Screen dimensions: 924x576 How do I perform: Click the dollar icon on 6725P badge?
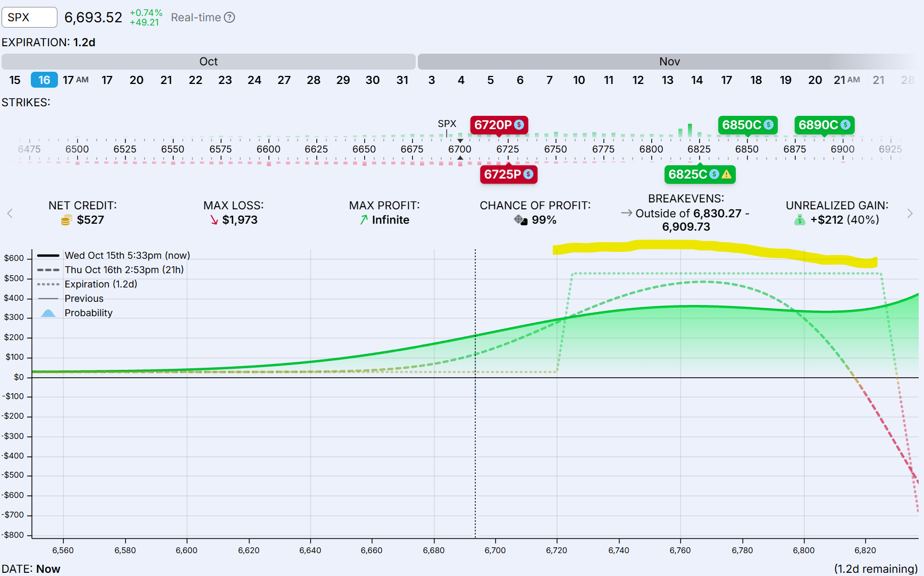(x=528, y=174)
